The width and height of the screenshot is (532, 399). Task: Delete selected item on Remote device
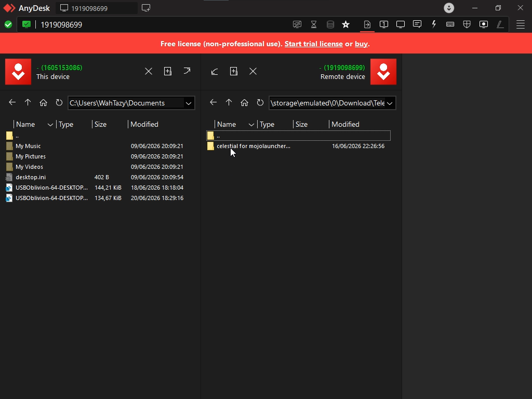coord(253,71)
